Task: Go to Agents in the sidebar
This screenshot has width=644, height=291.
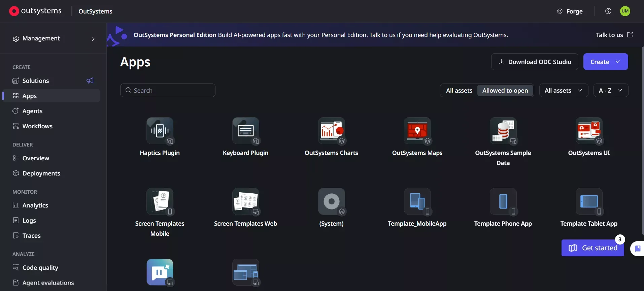Action: tap(51, 111)
